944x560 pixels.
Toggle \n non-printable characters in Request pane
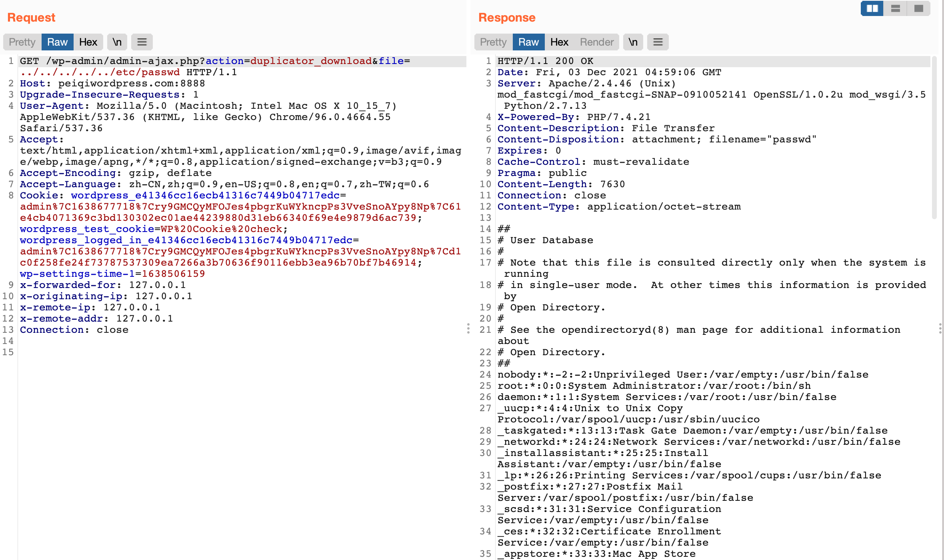tap(117, 42)
